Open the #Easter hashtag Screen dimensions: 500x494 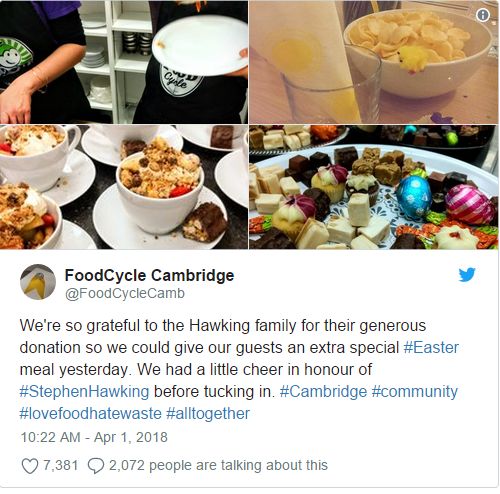pyautogui.click(x=431, y=347)
